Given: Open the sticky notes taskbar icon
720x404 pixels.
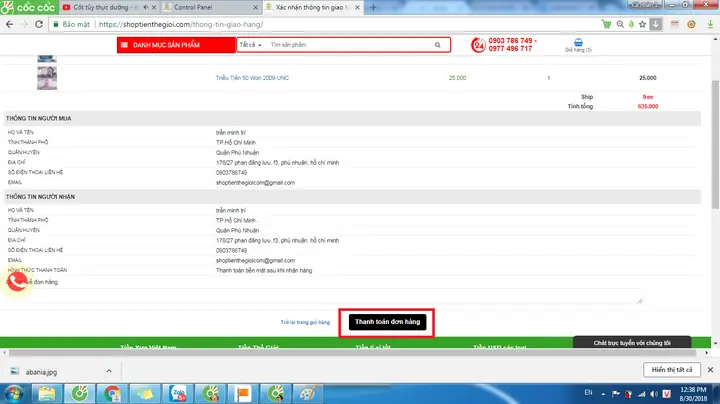Looking at the screenshot, I should [145, 394].
